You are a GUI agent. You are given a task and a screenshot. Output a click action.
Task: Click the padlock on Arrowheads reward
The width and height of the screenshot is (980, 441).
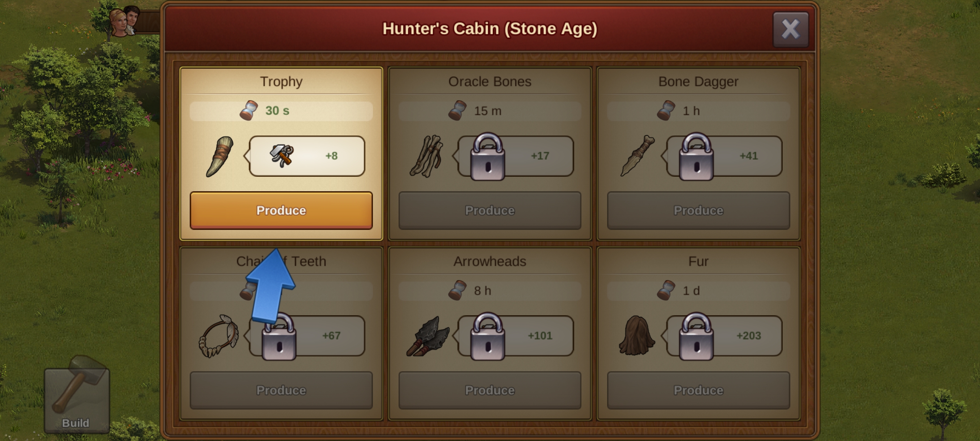pyautogui.click(x=488, y=336)
